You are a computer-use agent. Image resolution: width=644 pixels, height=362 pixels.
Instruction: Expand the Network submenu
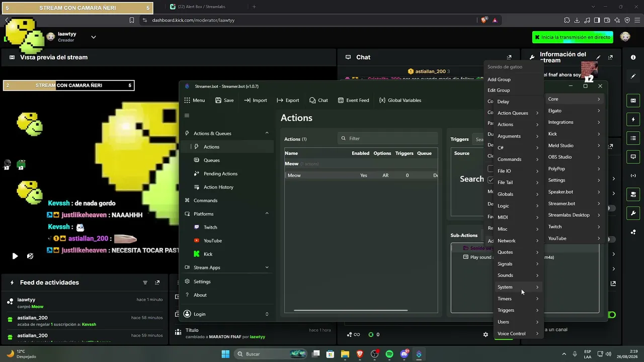(518, 241)
